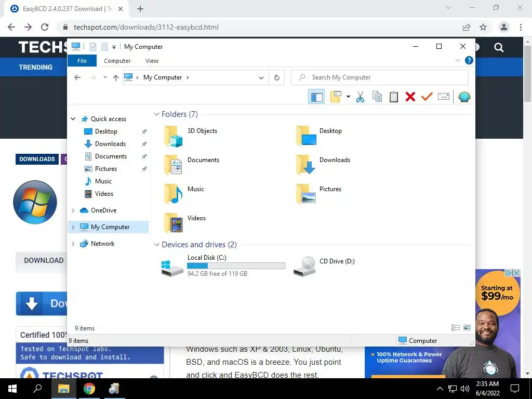This screenshot has height=399, width=532.
Task: Open the Explorer Help question mark
Action: [469, 60]
